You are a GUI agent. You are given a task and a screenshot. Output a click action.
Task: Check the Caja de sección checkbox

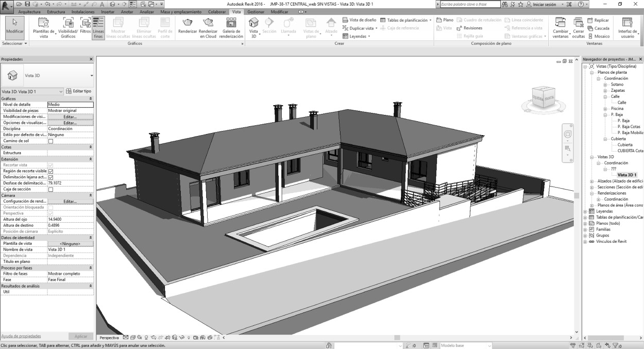click(x=50, y=189)
